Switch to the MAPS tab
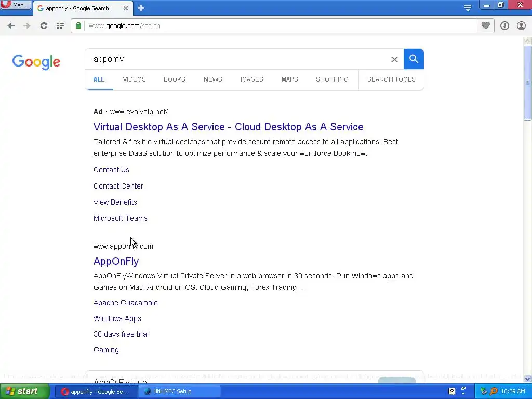 [290, 79]
